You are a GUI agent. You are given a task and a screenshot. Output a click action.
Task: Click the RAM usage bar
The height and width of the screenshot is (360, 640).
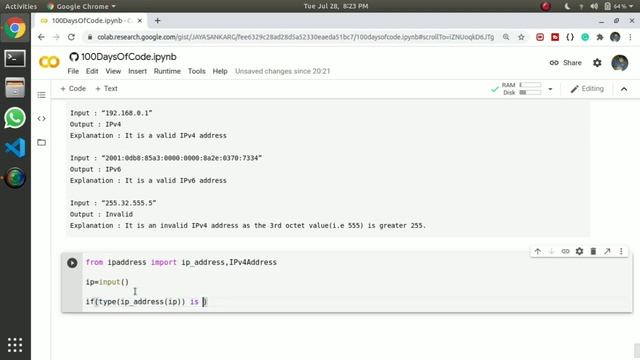[x=530, y=85]
